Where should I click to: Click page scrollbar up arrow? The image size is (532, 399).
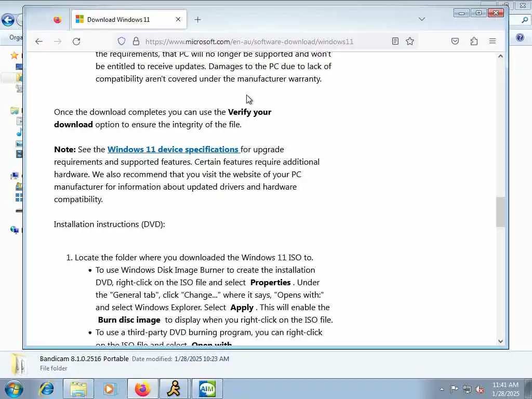tap(500, 56)
